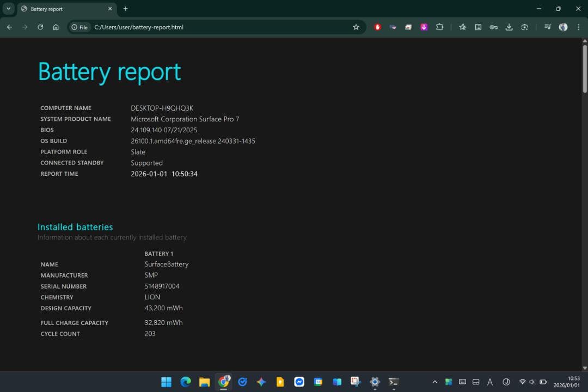Open the Downloads icon in Chrome toolbar
The height and width of the screenshot is (392, 588).
pos(509,27)
